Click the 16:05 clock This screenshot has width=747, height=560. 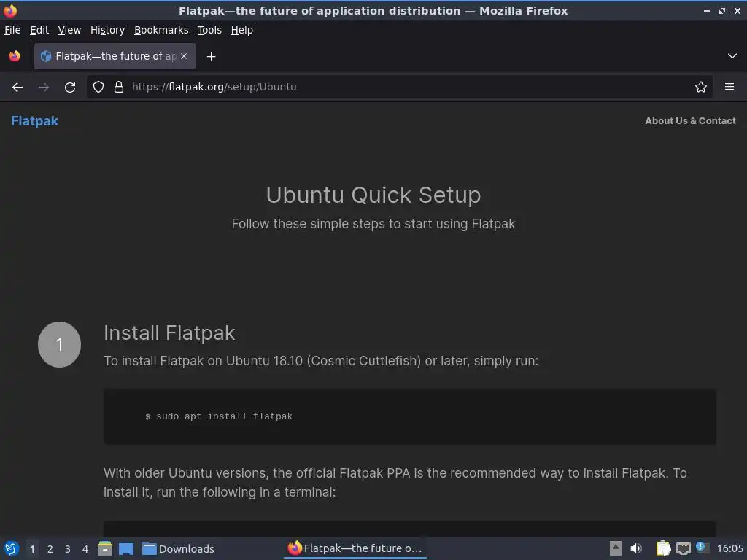pos(729,548)
